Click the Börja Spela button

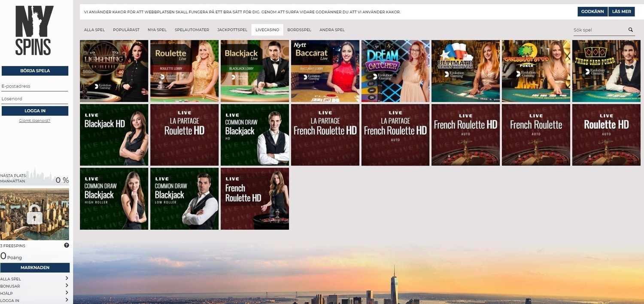coord(35,71)
